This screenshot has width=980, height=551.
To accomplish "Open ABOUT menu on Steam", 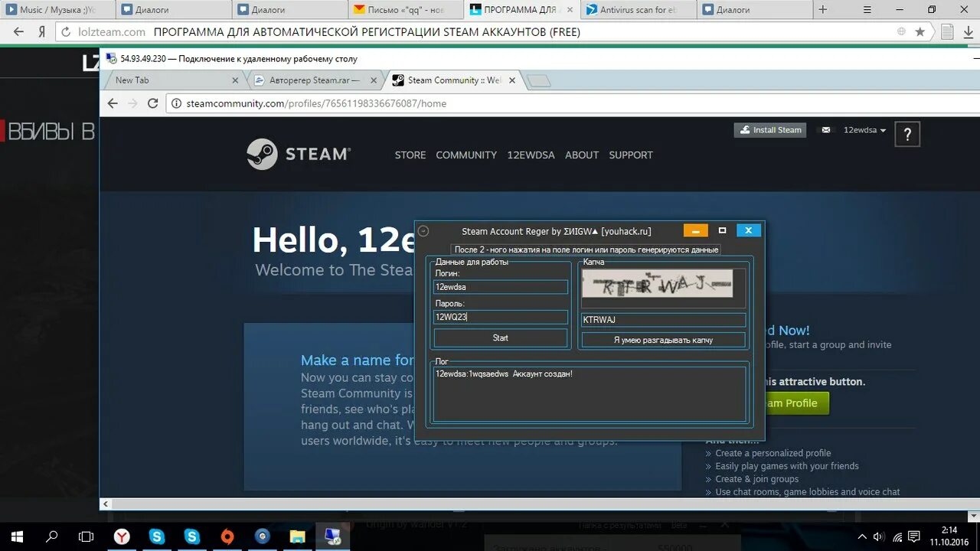I will pos(582,155).
